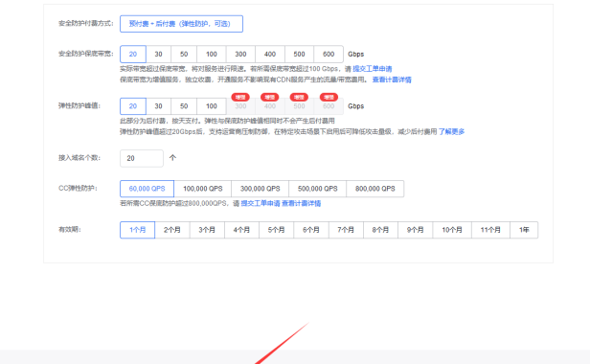The height and width of the screenshot is (364, 590).
Task: Set validity period to 3个月
Action: click(x=207, y=230)
